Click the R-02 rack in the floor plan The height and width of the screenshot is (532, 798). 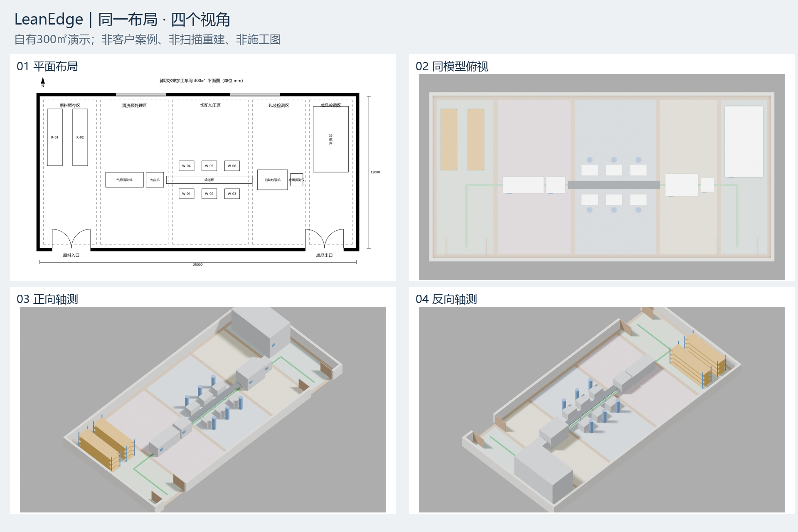(80, 137)
